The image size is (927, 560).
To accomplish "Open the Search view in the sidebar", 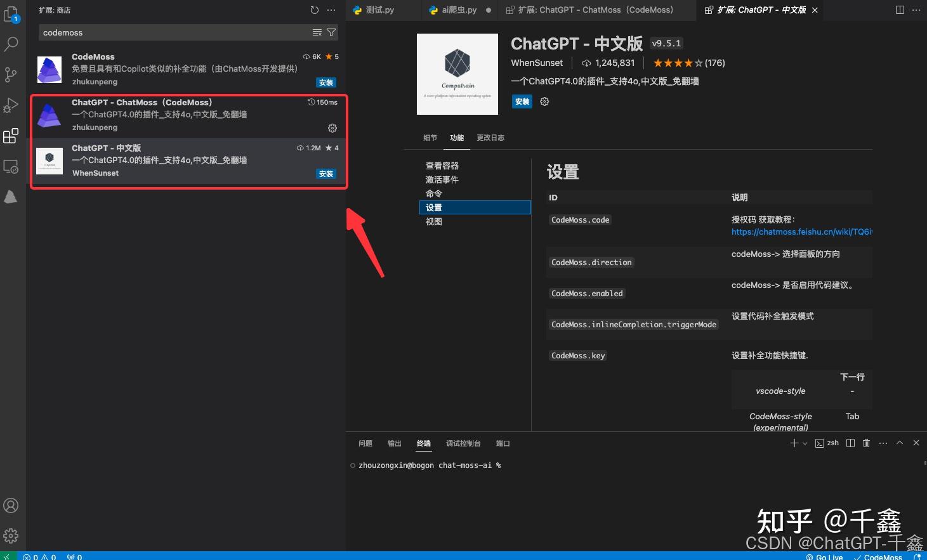I will [11, 44].
